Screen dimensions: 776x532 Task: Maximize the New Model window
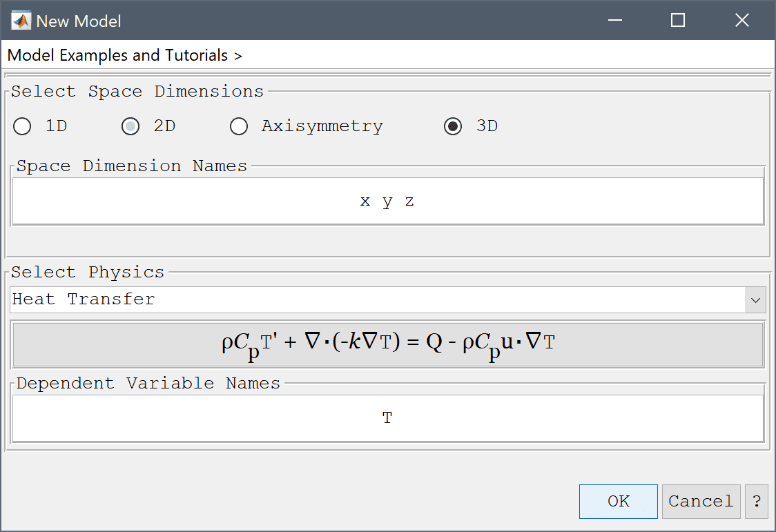pos(678,20)
